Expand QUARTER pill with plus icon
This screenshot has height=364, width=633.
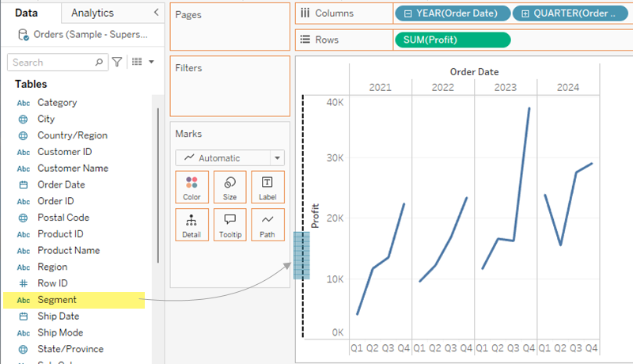click(x=525, y=13)
